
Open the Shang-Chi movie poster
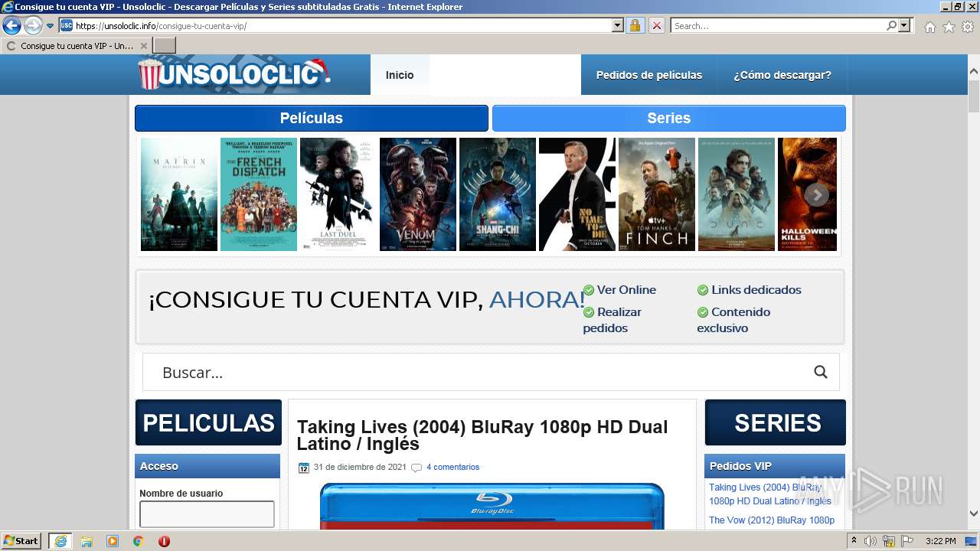click(x=498, y=194)
